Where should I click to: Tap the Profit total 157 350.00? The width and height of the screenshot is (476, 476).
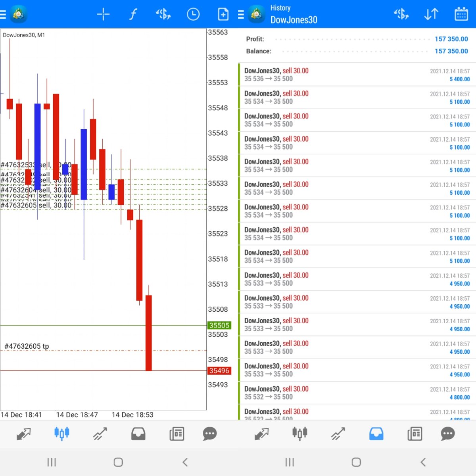[x=451, y=39]
